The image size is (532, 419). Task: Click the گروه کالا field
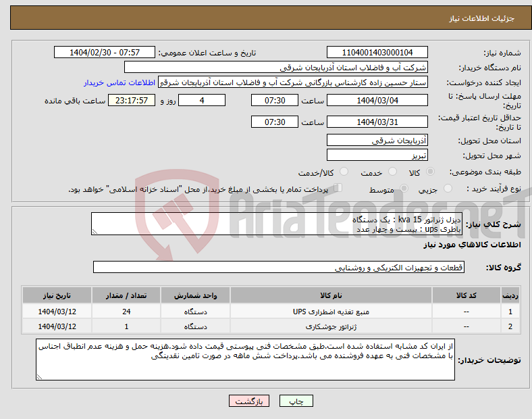click(x=279, y=267)
